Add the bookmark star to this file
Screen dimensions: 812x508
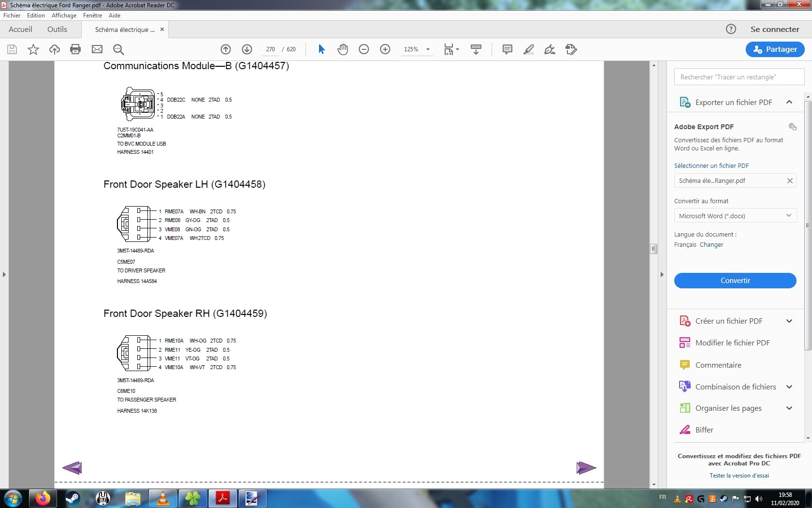coord(33,49)
